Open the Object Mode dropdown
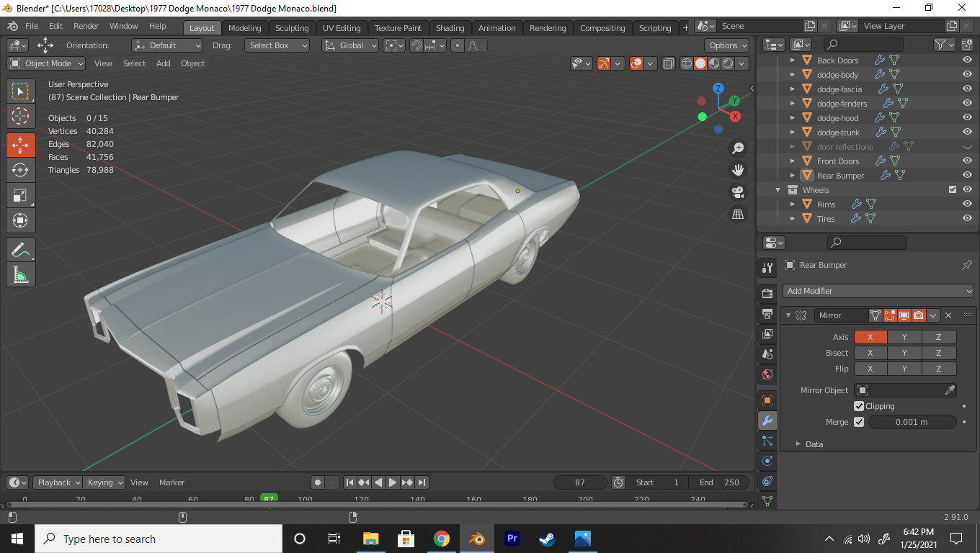Screen dimensions: 980x553 [x=47, y=63]
